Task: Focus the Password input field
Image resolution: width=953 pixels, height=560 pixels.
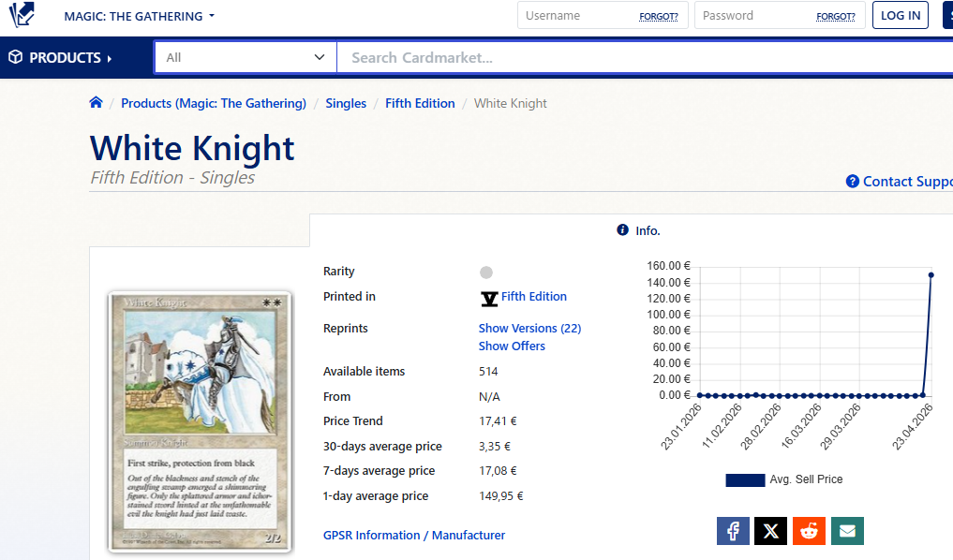Action: click(780, 15)
